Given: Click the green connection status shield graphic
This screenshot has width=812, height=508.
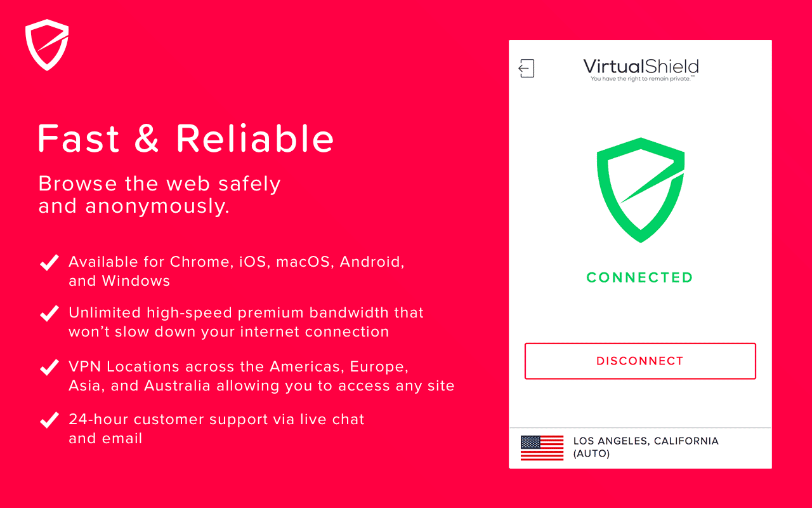Looking at the screenshot, I should click(x=639, y=190).
